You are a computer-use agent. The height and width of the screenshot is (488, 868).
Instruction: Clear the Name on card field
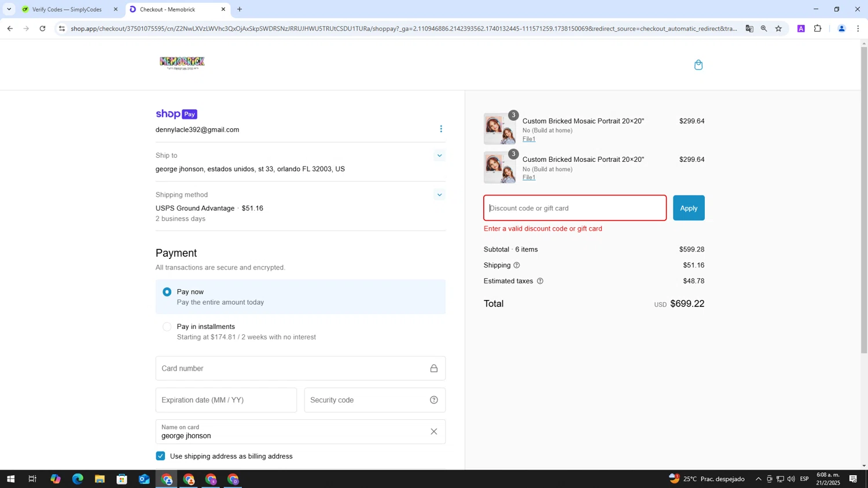coord(433,432)
